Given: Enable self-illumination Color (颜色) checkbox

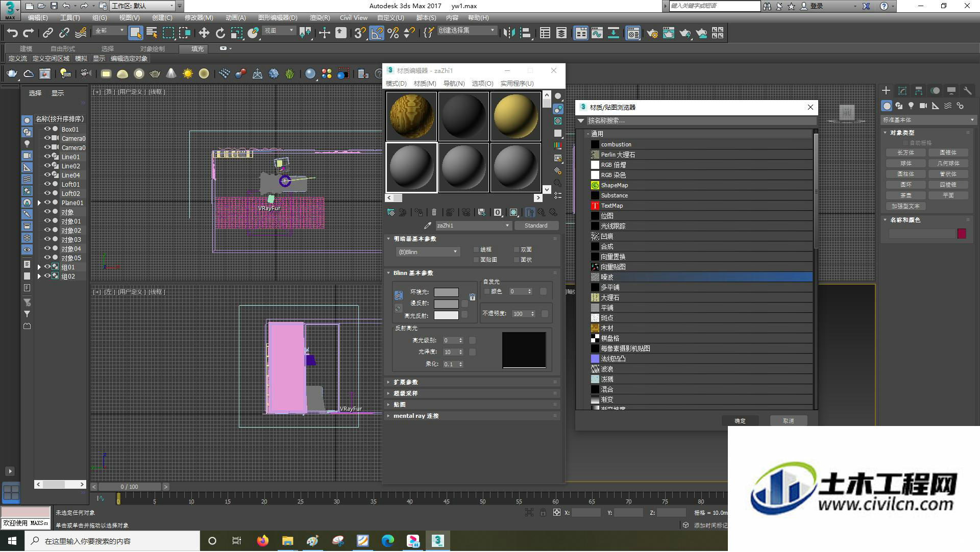Looking at the screenshot, I should pyautogui.click(x=487, y=291).
